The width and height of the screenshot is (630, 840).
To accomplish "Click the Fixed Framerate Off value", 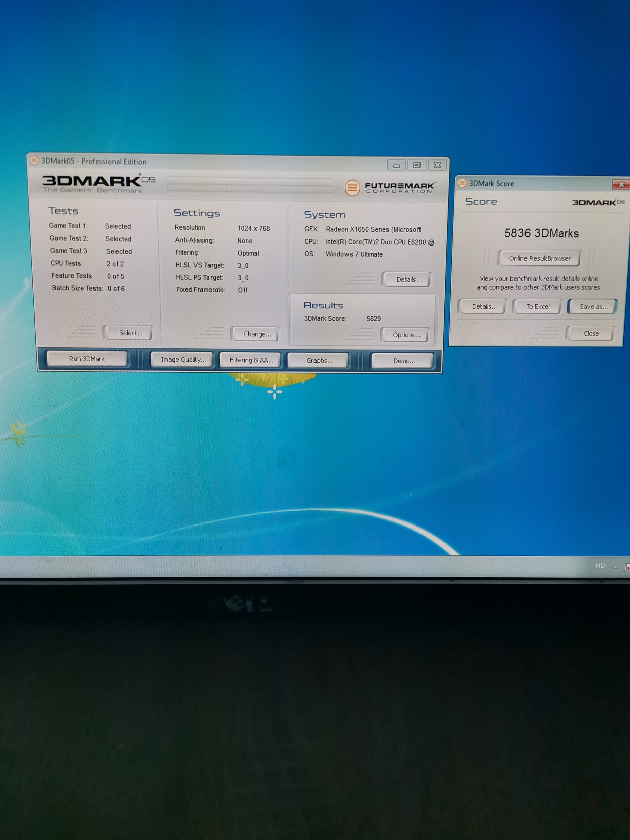I will click(243, 290).
